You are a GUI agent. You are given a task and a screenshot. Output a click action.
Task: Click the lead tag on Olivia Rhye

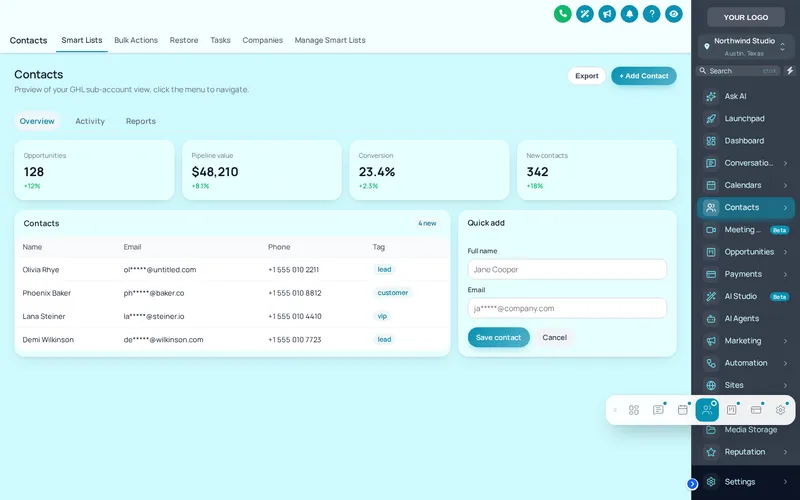[384, 269]
